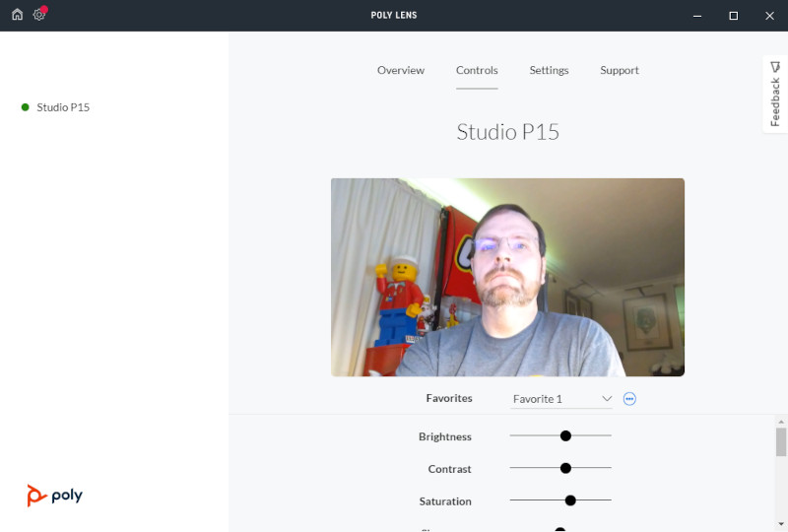
Task: Go to the Poly Lens home icon
Action: pos(17,15)
